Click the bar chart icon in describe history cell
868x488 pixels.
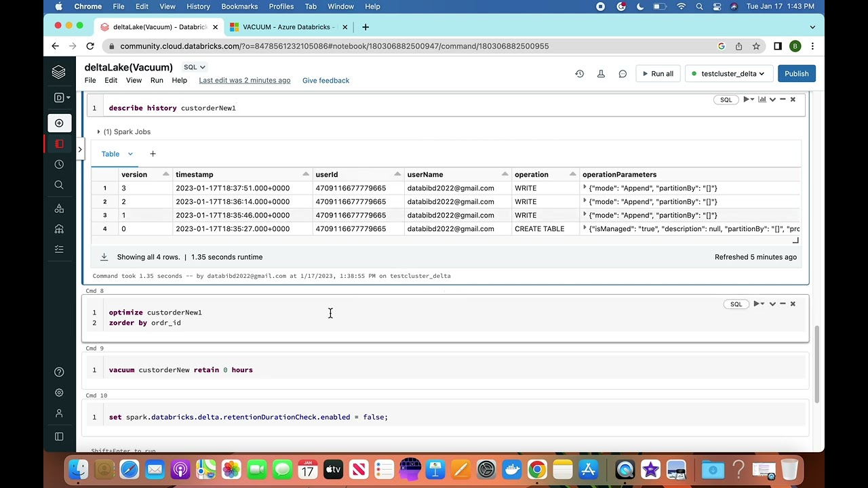[762, 100]
